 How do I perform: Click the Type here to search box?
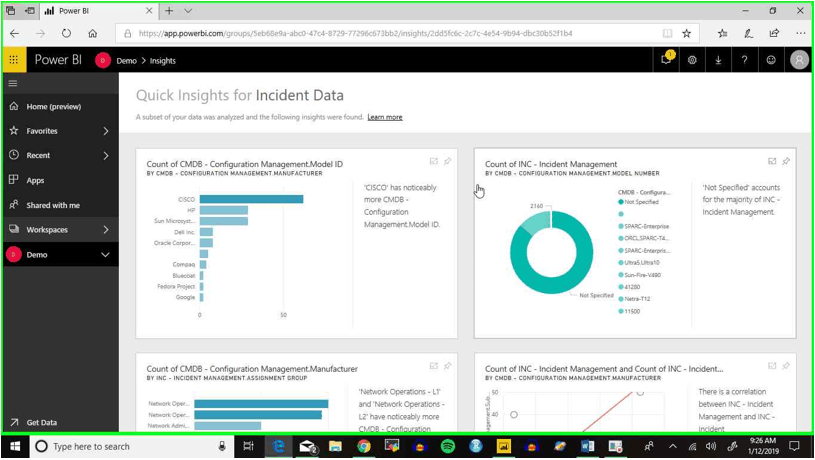coord(132,446)
